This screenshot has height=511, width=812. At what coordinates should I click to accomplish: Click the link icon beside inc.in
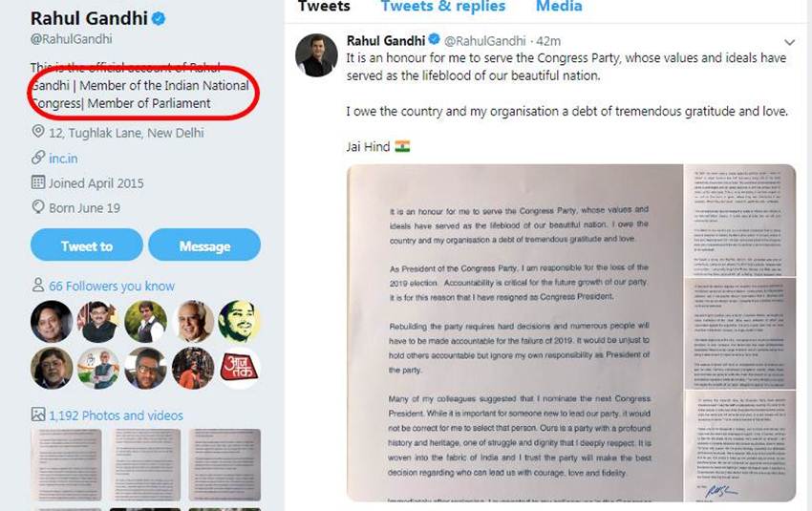coord(38,157)
